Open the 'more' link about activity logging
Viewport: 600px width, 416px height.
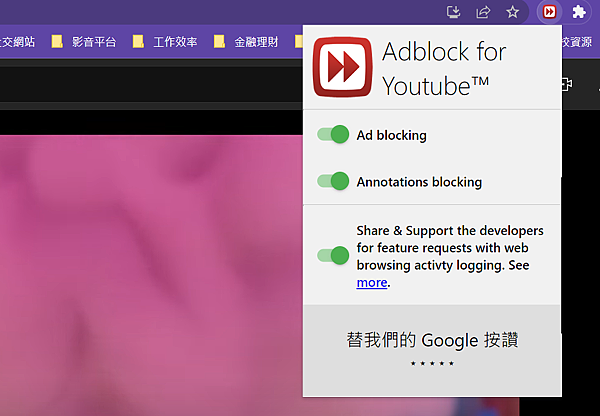click(x=372, y=282)
